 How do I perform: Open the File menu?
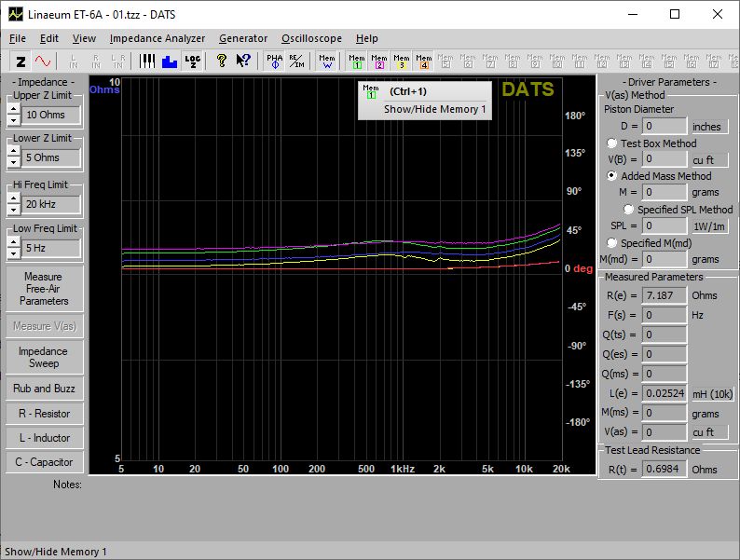(x=18, y=38)
